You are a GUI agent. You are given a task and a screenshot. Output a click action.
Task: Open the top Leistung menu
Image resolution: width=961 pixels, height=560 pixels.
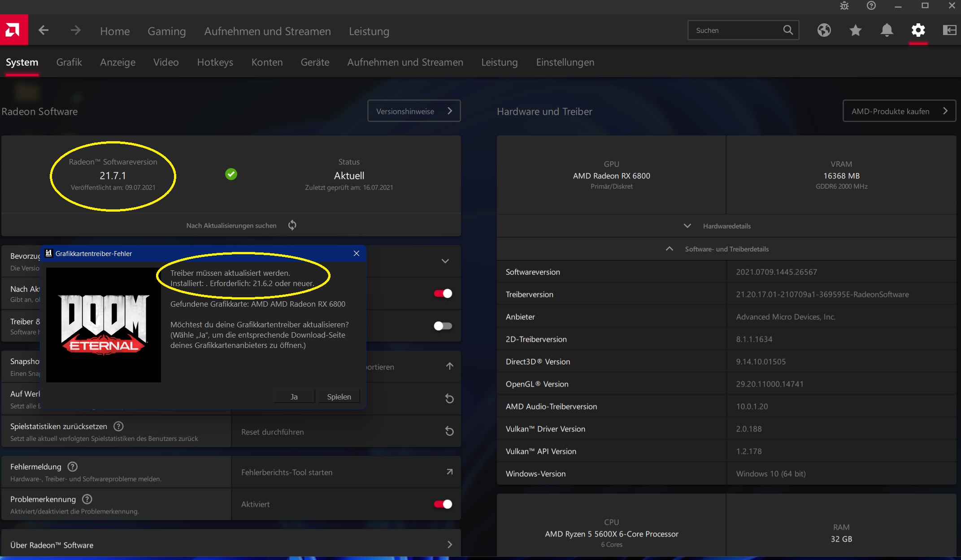tap(369, 31)
